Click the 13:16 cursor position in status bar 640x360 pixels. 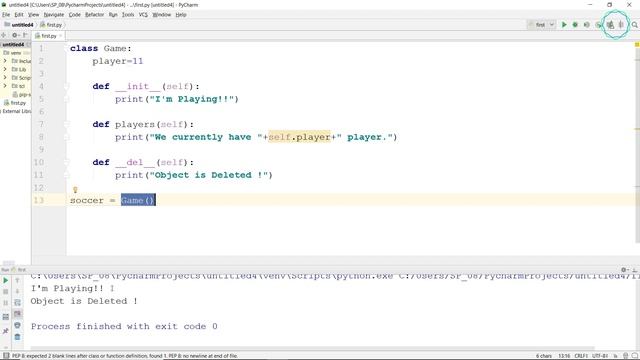(564, 356)
